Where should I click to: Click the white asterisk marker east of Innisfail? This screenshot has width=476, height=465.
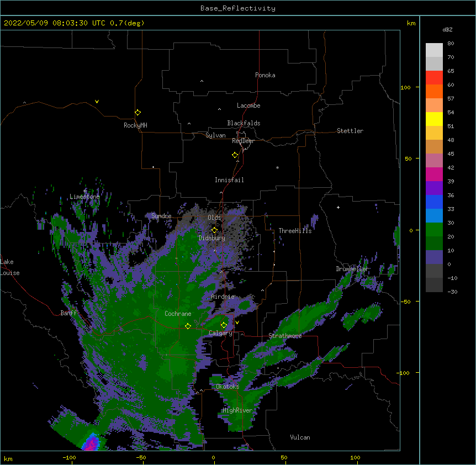tap(277, 167)
